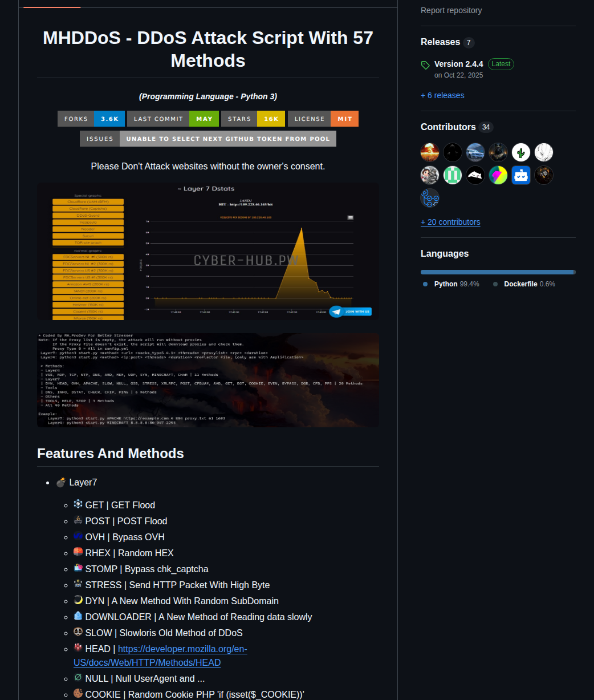
Task: Click the Forks 3.6K badge
Action: point(91,119)
